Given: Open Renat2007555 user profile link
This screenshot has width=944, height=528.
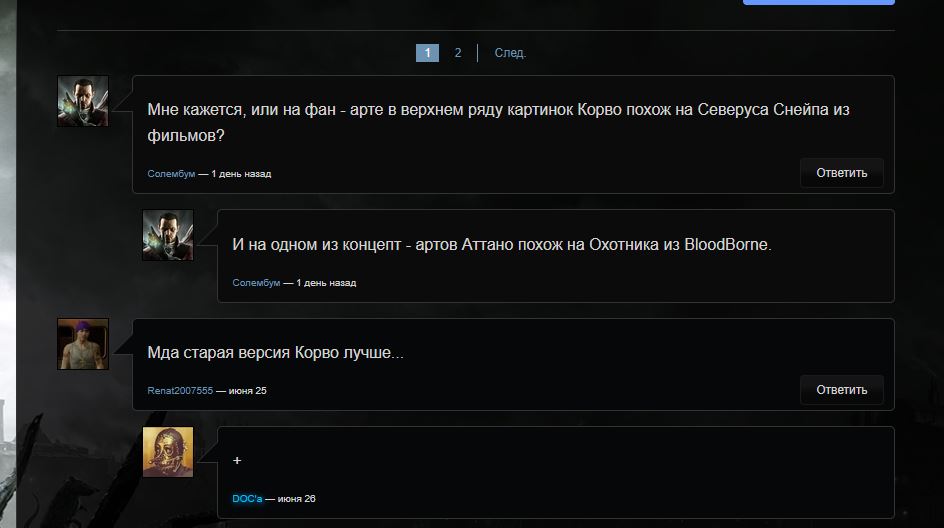Looking at the screenshot, I should click(180, 391).
